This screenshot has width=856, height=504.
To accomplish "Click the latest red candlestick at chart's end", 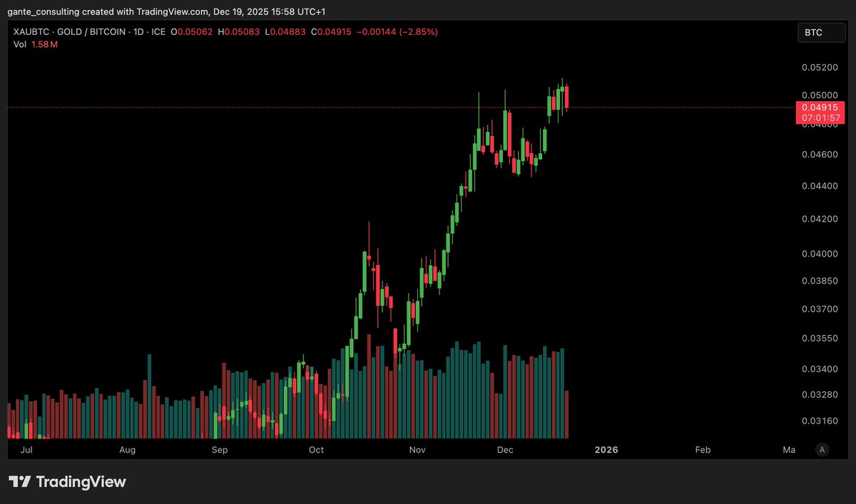I will coord(566,98).
